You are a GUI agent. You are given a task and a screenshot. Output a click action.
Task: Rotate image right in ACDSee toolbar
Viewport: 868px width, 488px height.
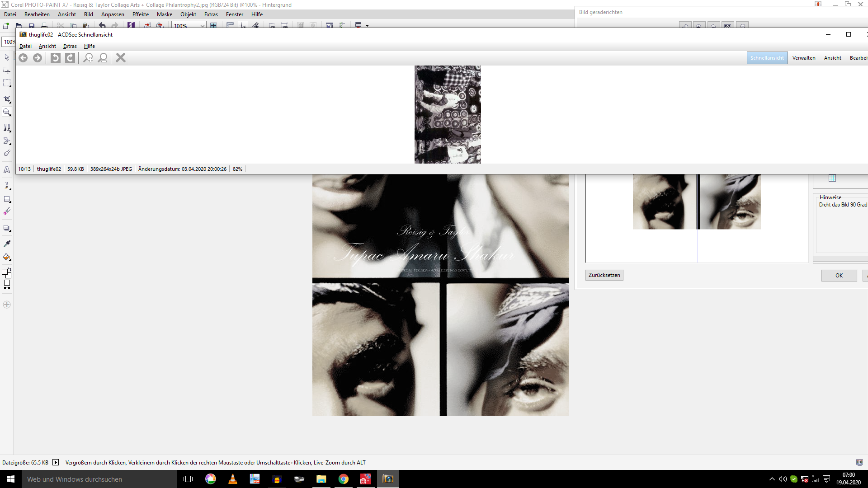[70, 58]
